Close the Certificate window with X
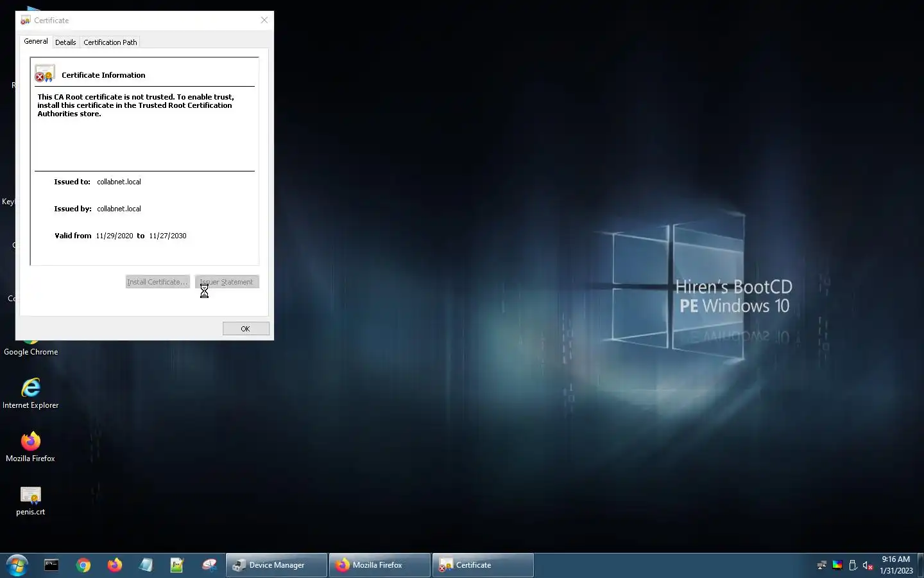 264,20
